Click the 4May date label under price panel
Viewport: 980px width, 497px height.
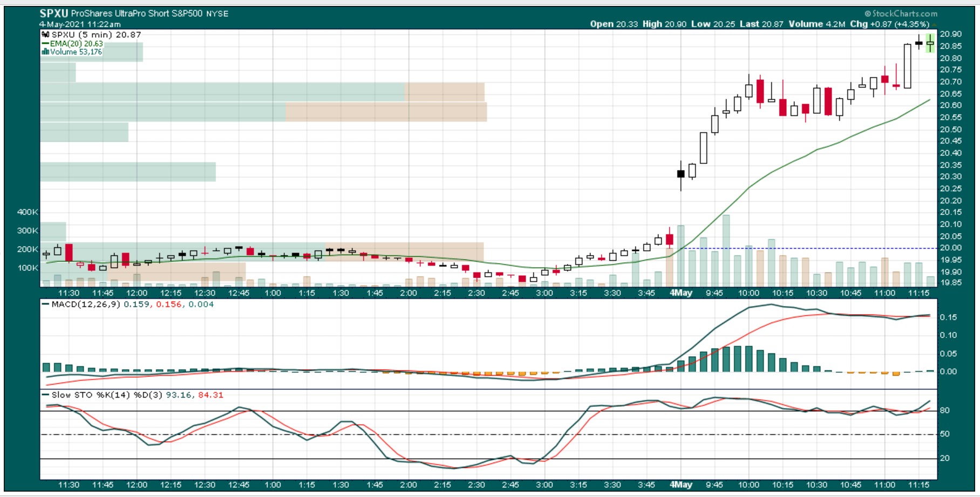pyautogui.click(x=680, y=292)
